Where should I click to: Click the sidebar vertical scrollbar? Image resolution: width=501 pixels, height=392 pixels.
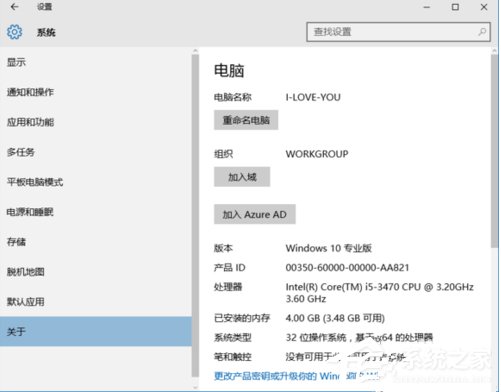[195, 217]
